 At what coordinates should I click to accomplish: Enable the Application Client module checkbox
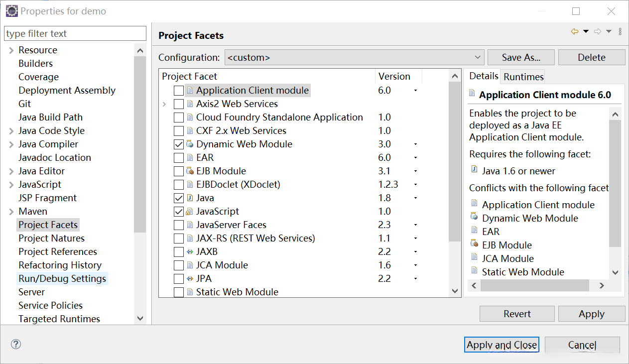(179, 91)
